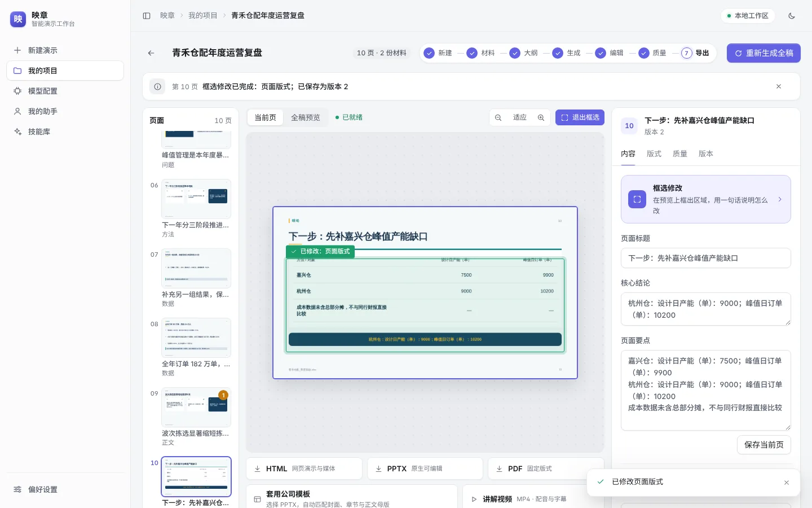The width and height of the screenshot is (812, 508).
Task: Jump to the 新建 workflow step
Action: [438, 53]
